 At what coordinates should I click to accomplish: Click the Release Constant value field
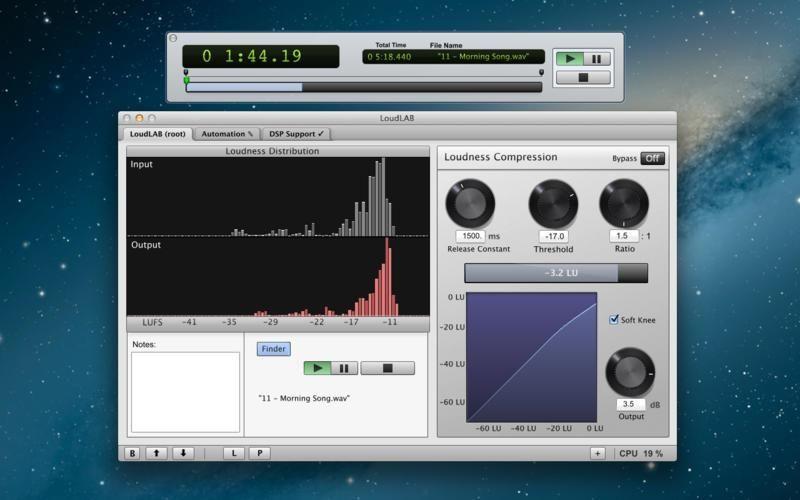470,236
